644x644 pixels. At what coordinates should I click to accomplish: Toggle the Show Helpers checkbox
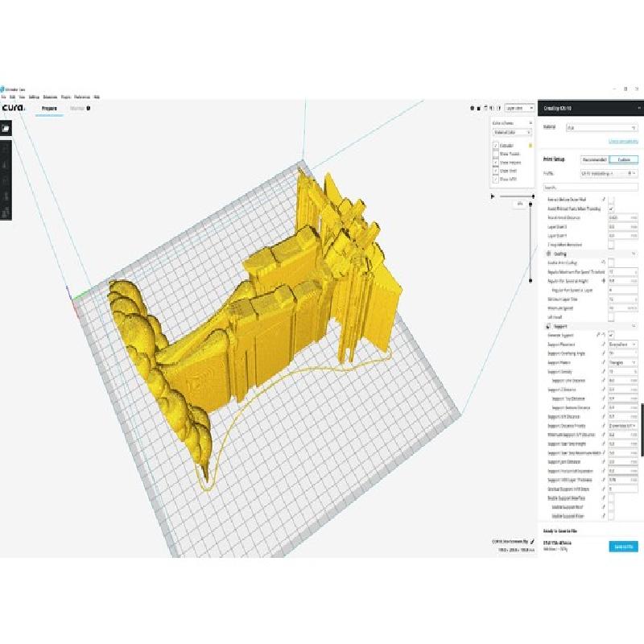(496, 163)
